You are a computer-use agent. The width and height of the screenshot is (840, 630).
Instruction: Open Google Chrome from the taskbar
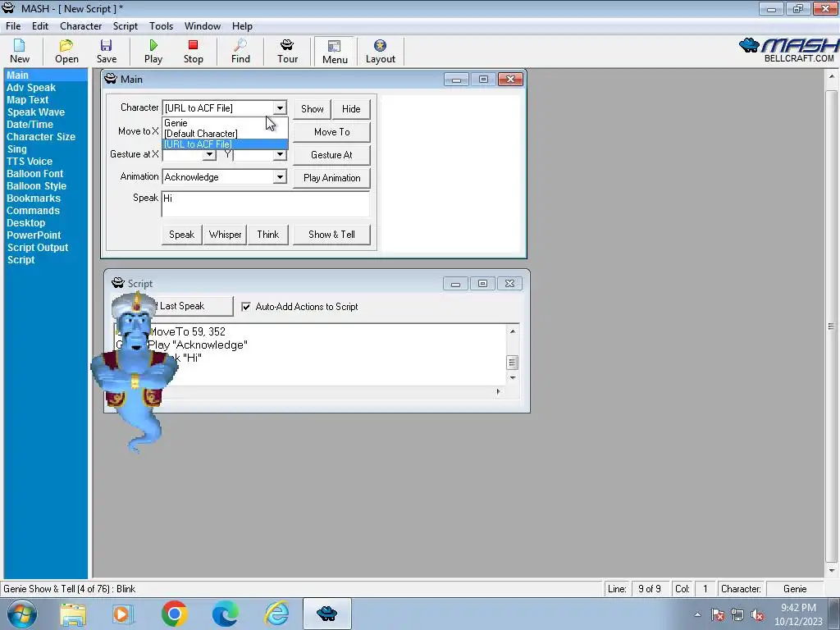click(x=174, y=614)
